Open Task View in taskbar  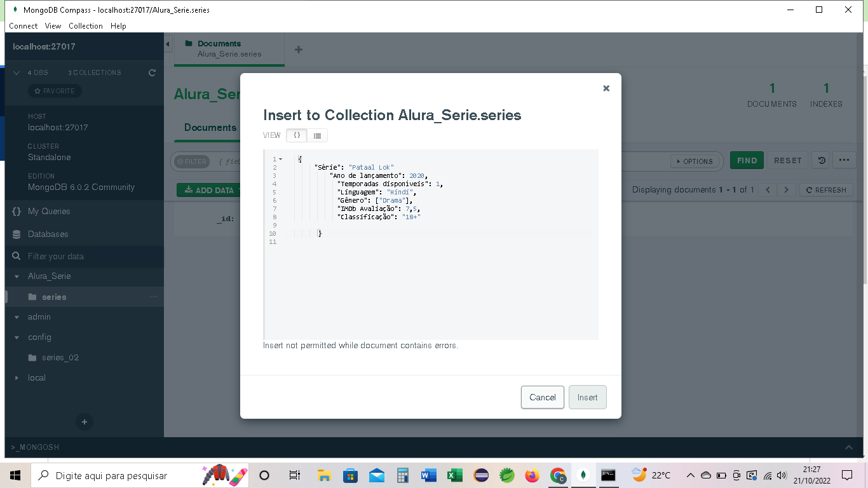tap(294, 475)
